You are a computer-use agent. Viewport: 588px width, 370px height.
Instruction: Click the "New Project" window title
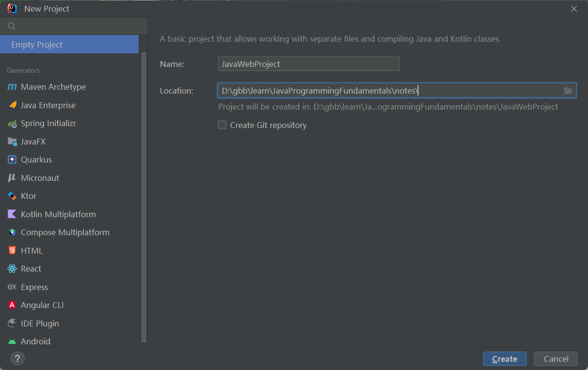click(46, 9)
